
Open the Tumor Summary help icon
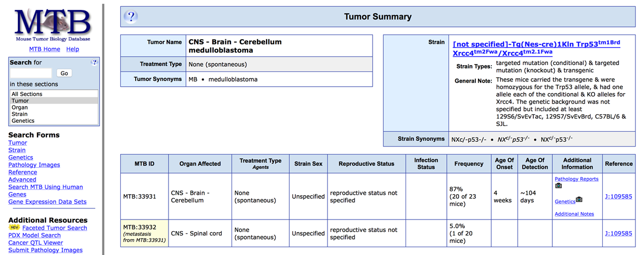[x=131, y=16]
